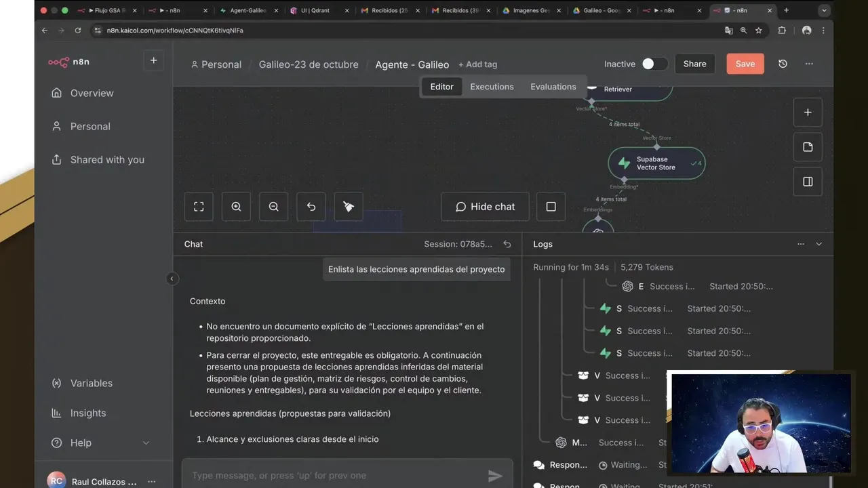Switch to the Editor tab
868x488 pixels.
(441, 87)
